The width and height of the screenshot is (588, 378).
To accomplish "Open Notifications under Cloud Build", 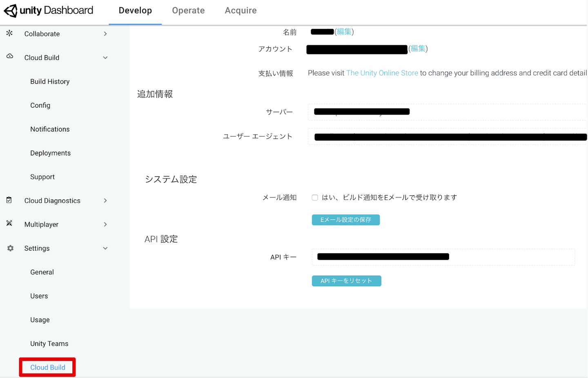I will 50,129.
